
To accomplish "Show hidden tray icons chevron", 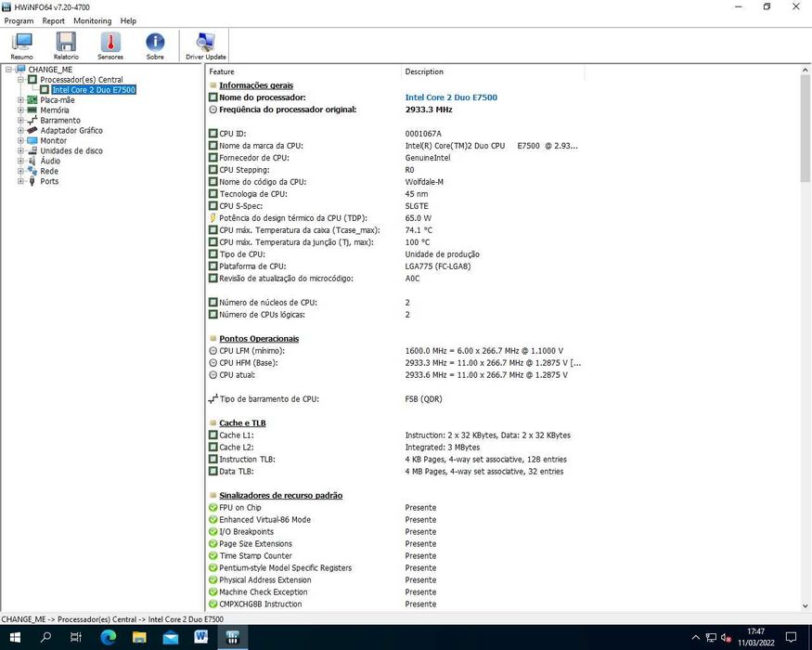I will coord(695,638).
